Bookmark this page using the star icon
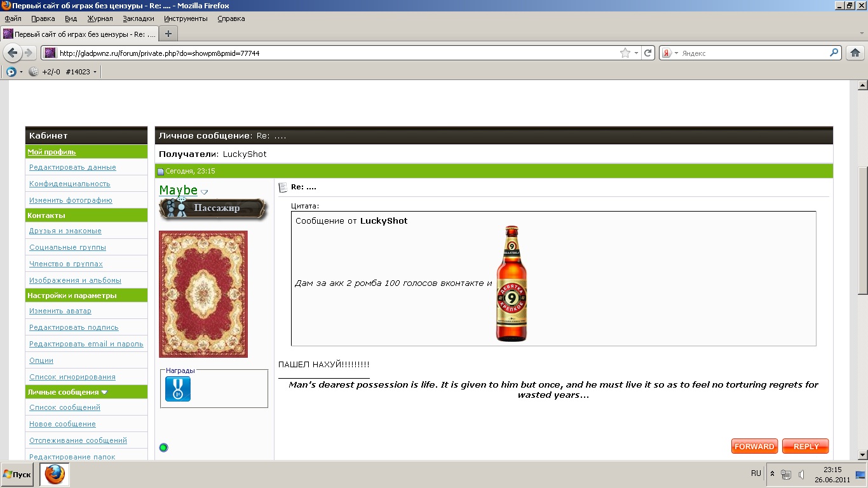This screenshot has height=488, width=868. pyautogui.click(x=625, y=53)
